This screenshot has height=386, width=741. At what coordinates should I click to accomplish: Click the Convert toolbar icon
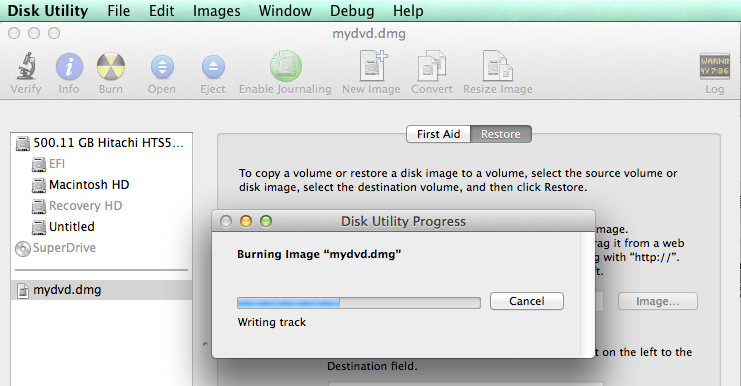coord(431,66)
